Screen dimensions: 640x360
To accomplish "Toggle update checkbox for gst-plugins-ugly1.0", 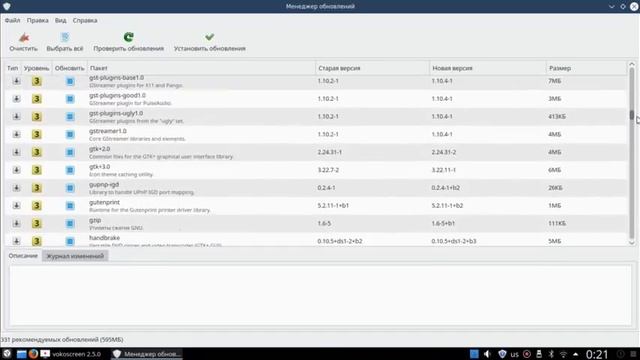I will point(70,117).
